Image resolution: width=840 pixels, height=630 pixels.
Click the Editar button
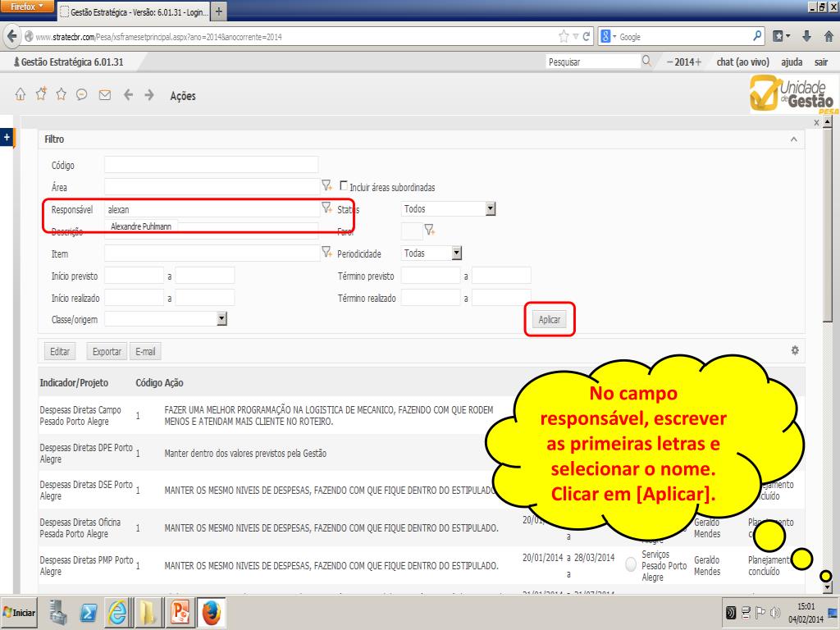59,351
